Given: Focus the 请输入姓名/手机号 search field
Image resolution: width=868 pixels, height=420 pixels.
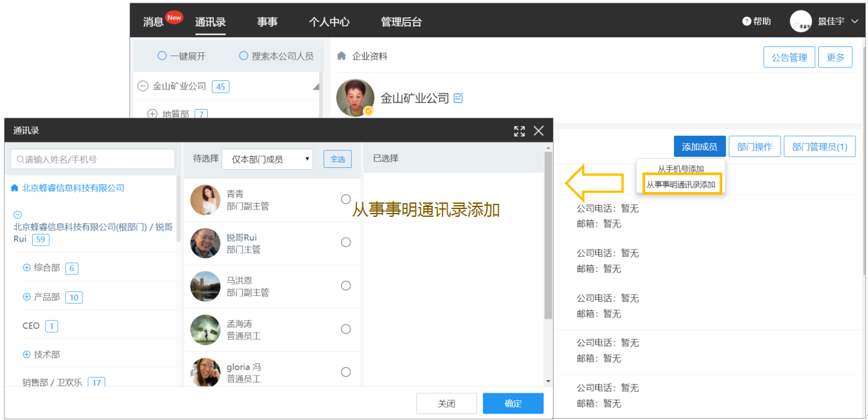Looking at the screenshot, I should tap(93, 159).
